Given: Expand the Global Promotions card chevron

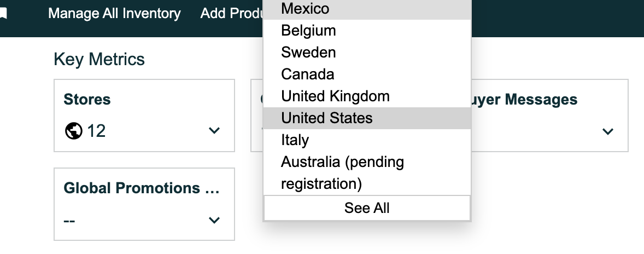Looking at the screenshot, I should (214, 220).
